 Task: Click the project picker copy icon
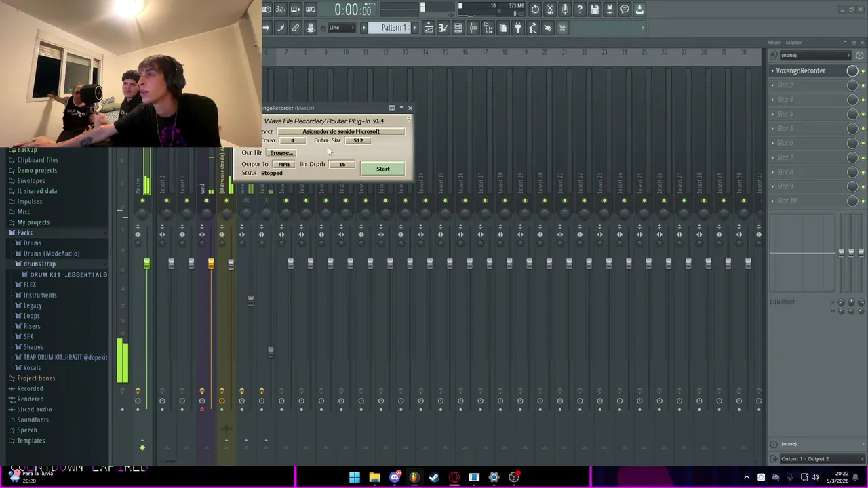pyautogui.click(x=503, y=28)
